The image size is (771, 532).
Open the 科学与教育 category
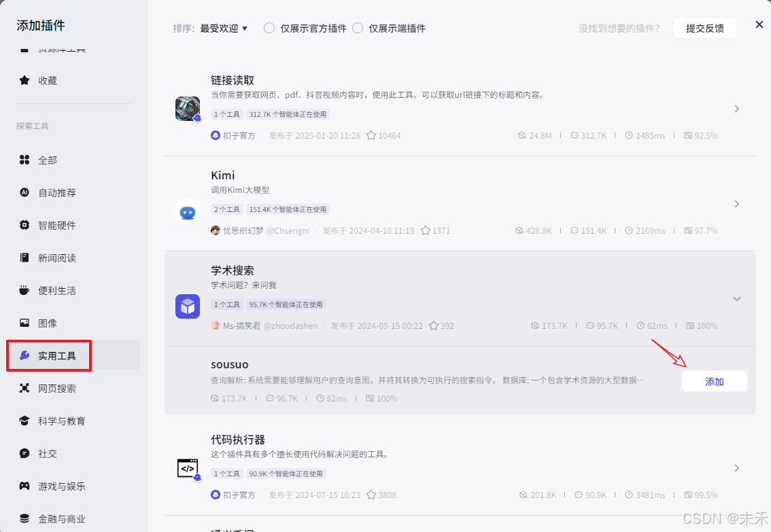(x=73, y=421)
